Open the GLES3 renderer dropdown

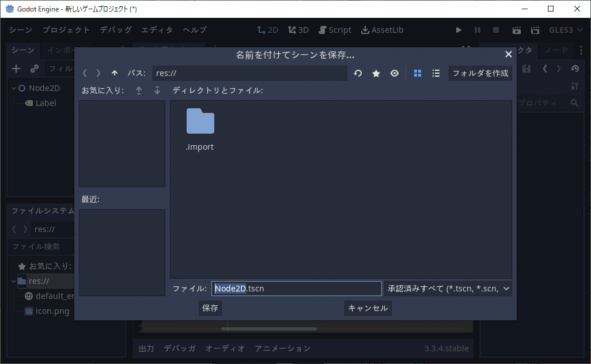[564, 30]
